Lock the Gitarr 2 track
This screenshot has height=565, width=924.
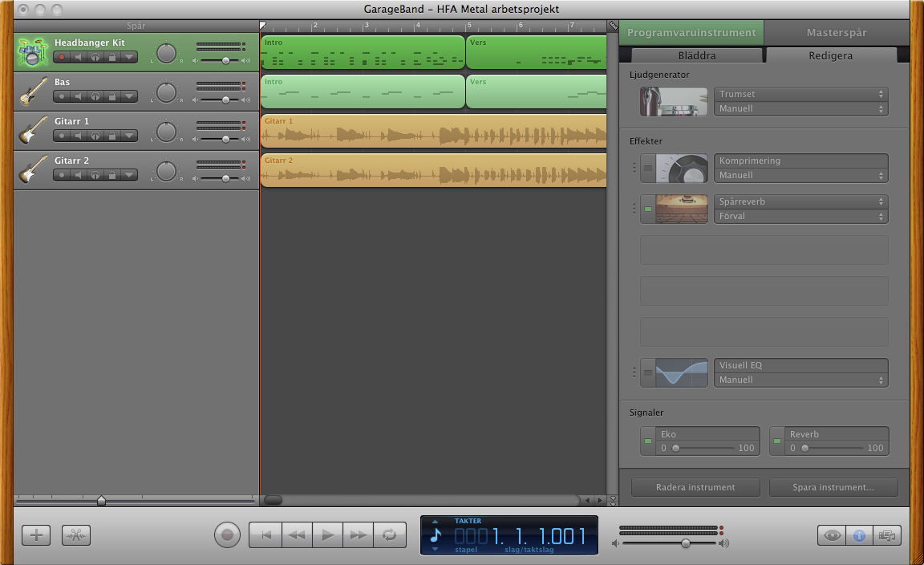coord(111,175)
